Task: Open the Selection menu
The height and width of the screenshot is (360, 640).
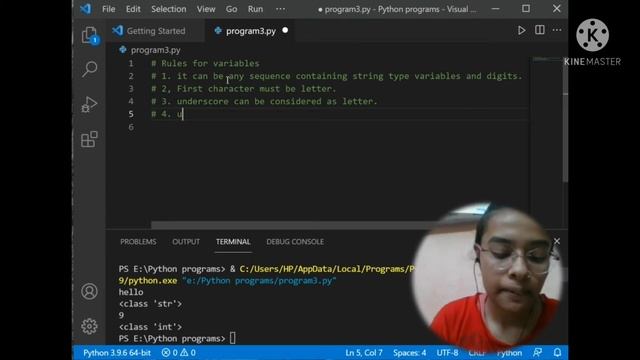Action: [x=169, y=9]
